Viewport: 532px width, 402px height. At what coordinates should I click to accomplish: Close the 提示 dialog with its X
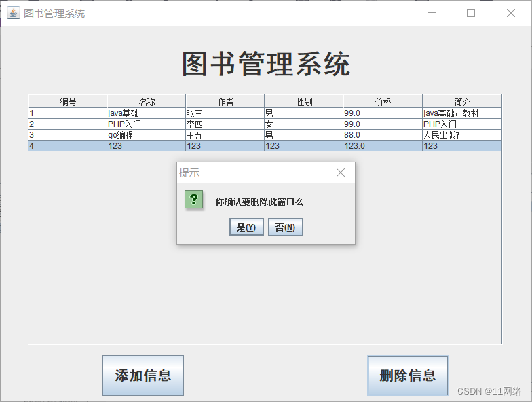(x=341, y=172)
